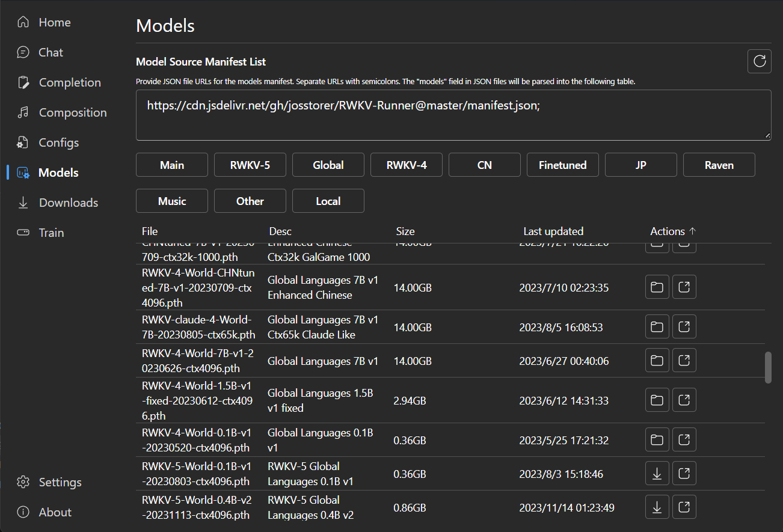Open folder for RWKV-claude-4-World-7B model

(657, 327)
